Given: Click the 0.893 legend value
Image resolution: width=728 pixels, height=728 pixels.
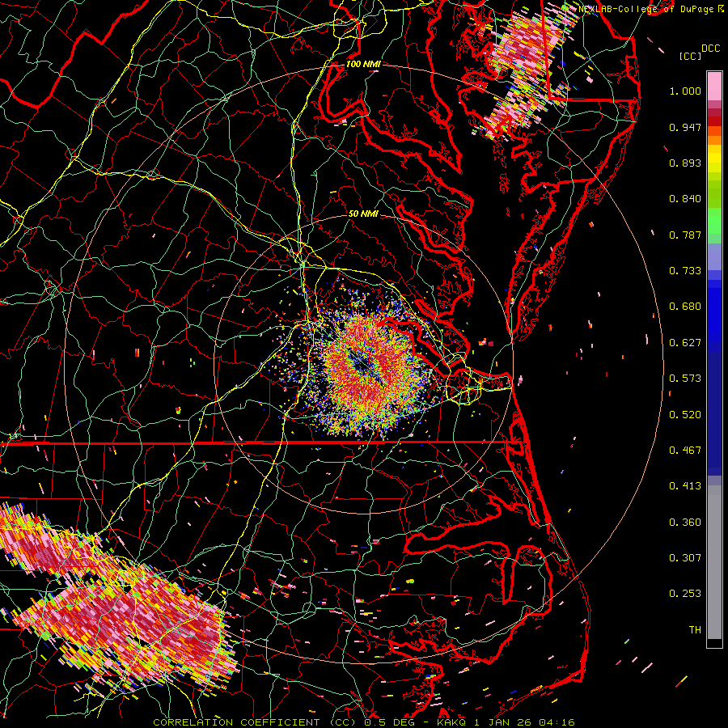Looking at the screenshot, I should click(x=685, y=163).
